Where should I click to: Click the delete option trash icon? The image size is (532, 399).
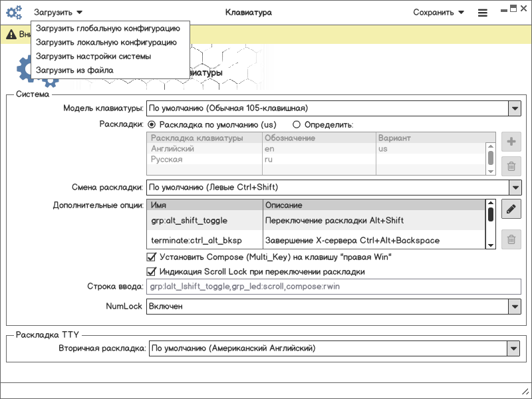511,239
